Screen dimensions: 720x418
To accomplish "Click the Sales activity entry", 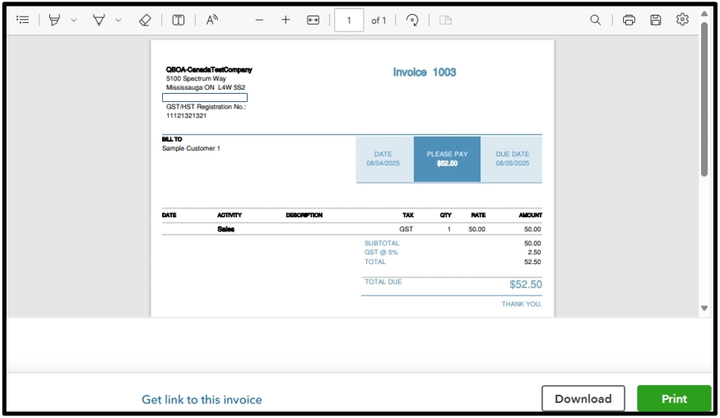I will [226, 229].
